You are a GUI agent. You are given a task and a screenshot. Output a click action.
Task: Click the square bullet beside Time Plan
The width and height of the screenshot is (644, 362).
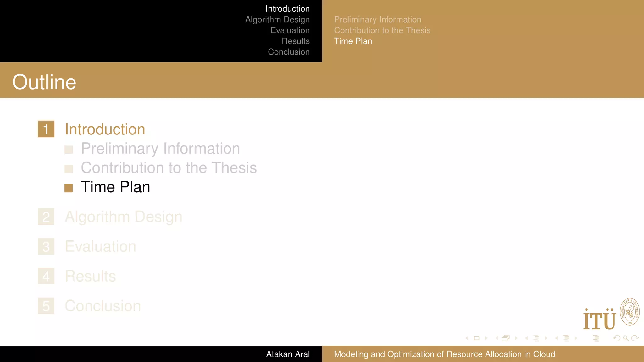pos(69,188)
